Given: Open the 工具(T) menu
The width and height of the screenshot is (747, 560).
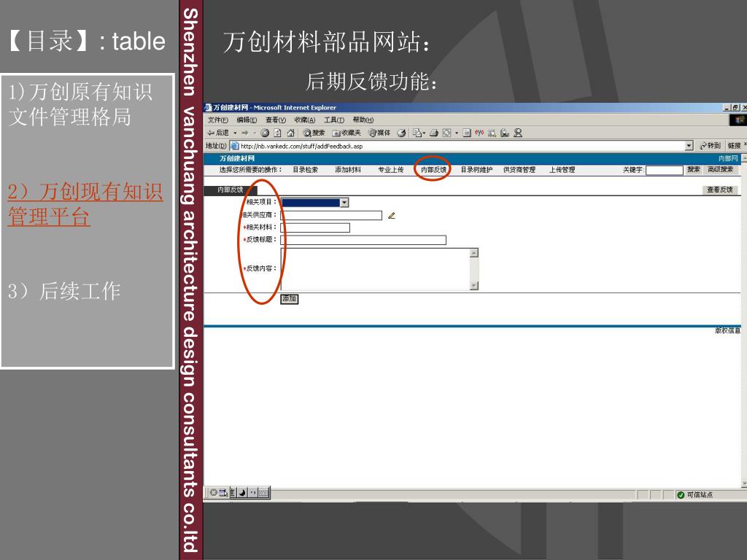Looking at the screenshot, I should (334, 120).
